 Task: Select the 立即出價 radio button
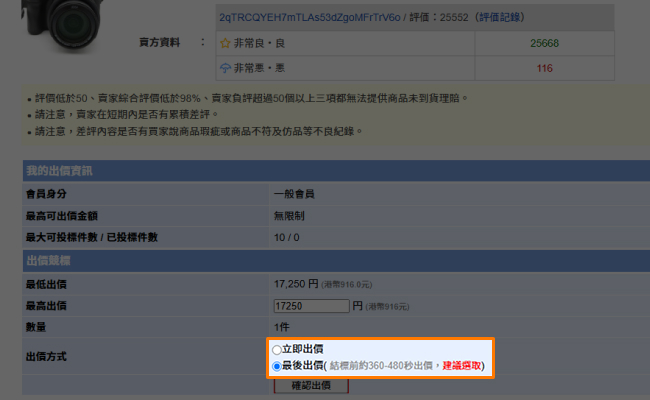[x=277, y=349]
